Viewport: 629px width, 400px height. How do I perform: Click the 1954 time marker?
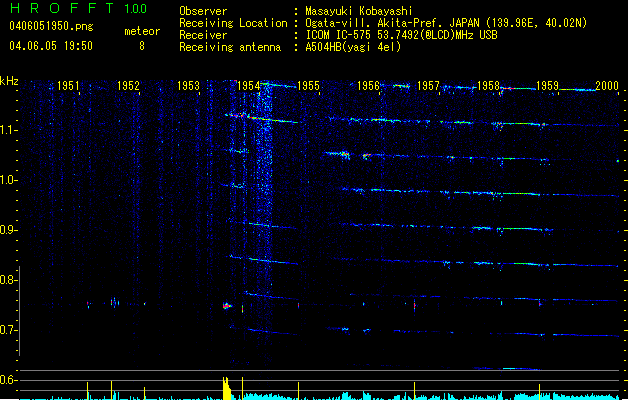tap(248, 86)
